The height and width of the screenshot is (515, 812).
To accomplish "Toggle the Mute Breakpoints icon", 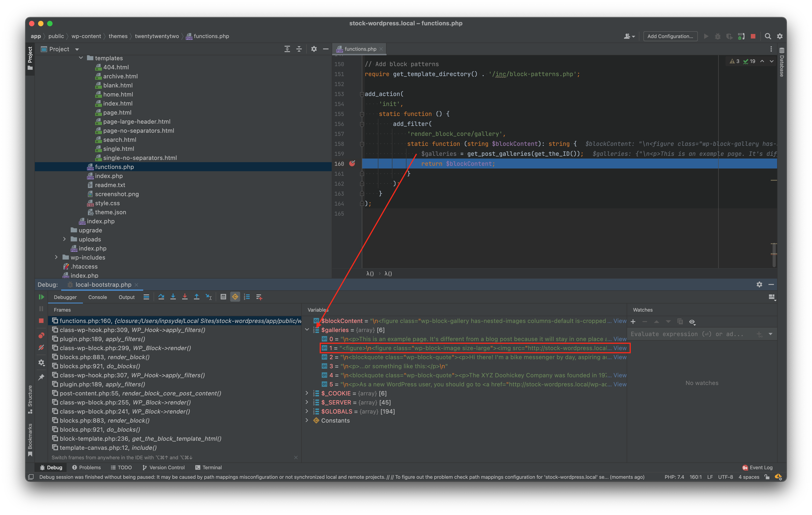I will tap(41, 347).
